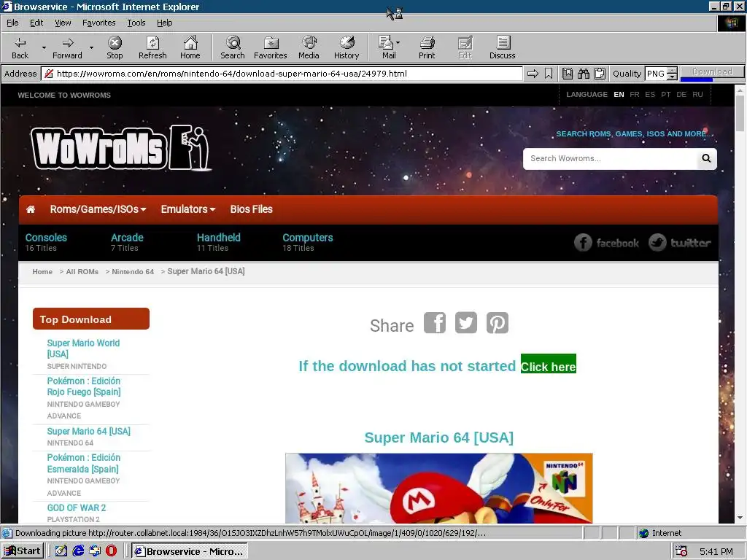Open the Search pane from toolbar
This screenshot has width=747, height=560.
[x=233, y=47]
